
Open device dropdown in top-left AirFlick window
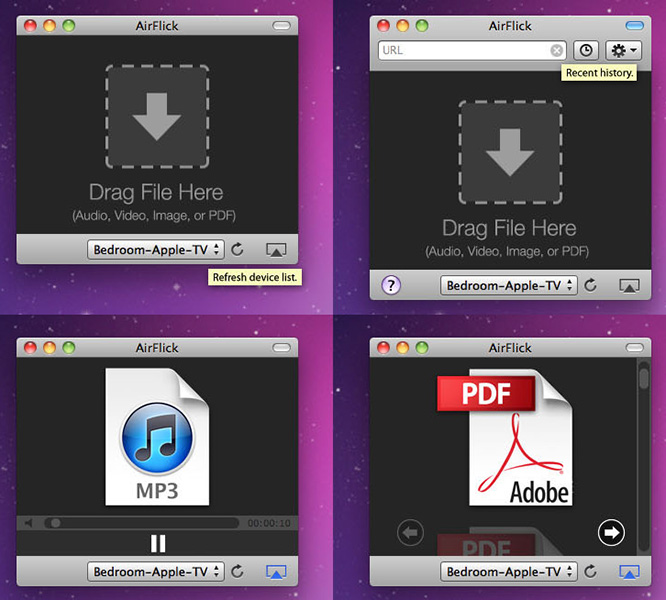pos(155,249)
